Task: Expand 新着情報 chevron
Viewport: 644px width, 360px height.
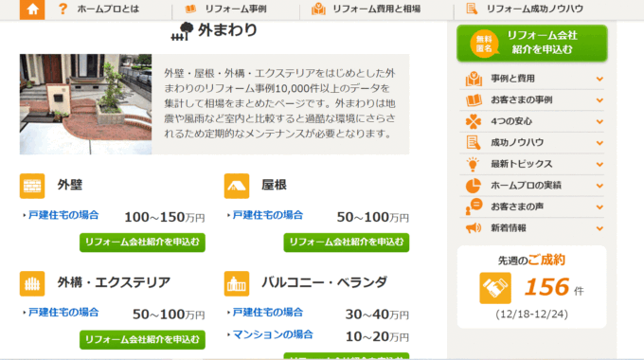Action: 599,228
